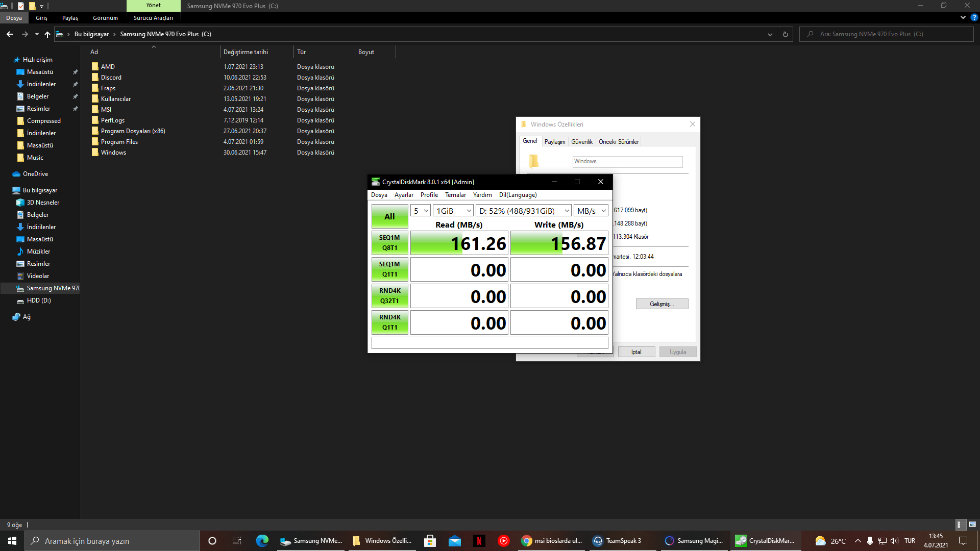Open the 1GiB test size dropdown
The image size is (980, 551).
(x=453, y=211)
